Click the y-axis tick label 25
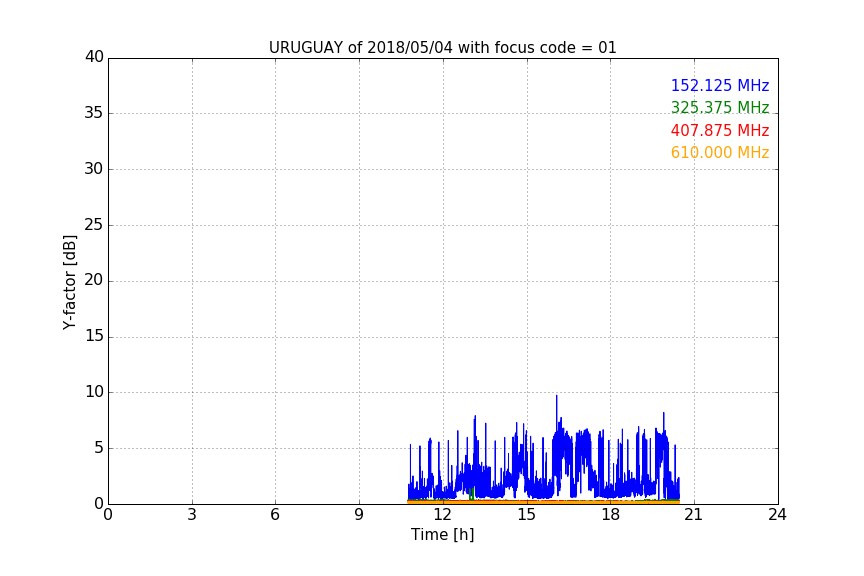Image resolution: width=864 pixels, height=576 pixels. click(94, 224)
